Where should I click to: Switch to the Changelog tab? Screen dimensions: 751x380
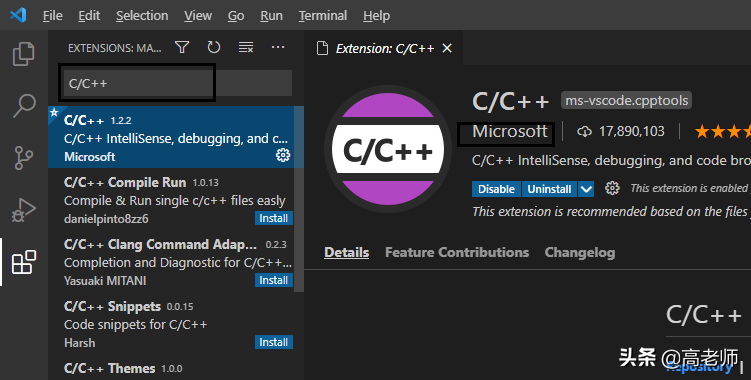click(580, 253)
